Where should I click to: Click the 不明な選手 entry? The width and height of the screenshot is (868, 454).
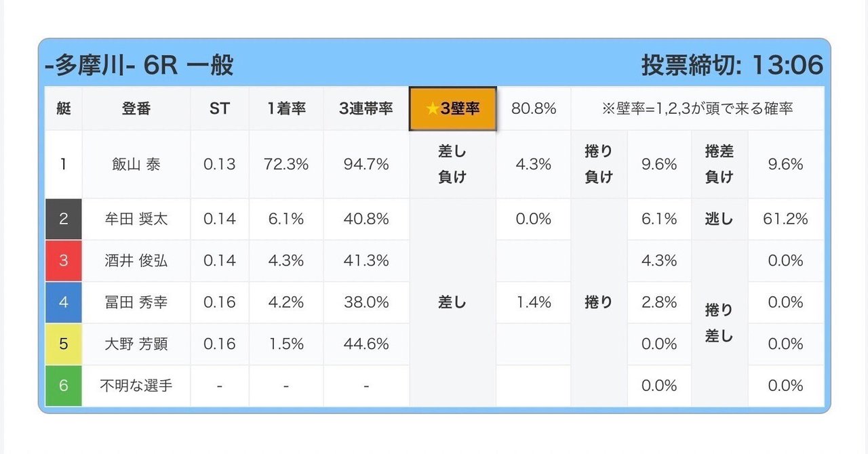[136, 386]
